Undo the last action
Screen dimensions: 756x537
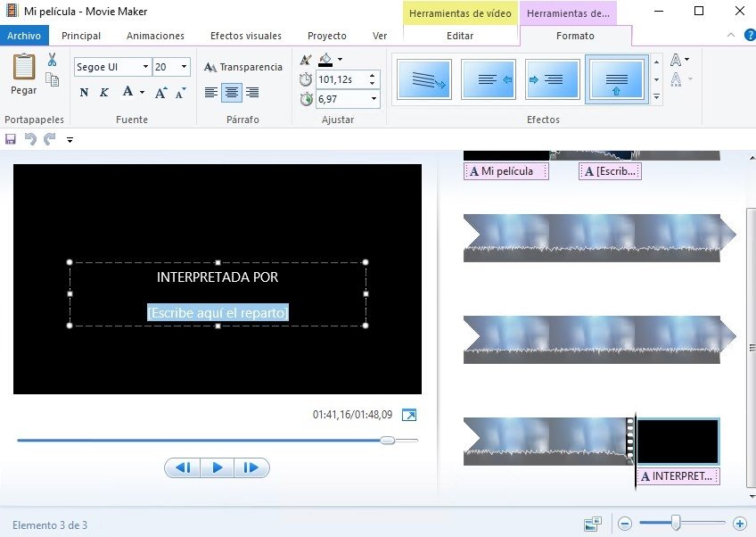coord(30,139)
